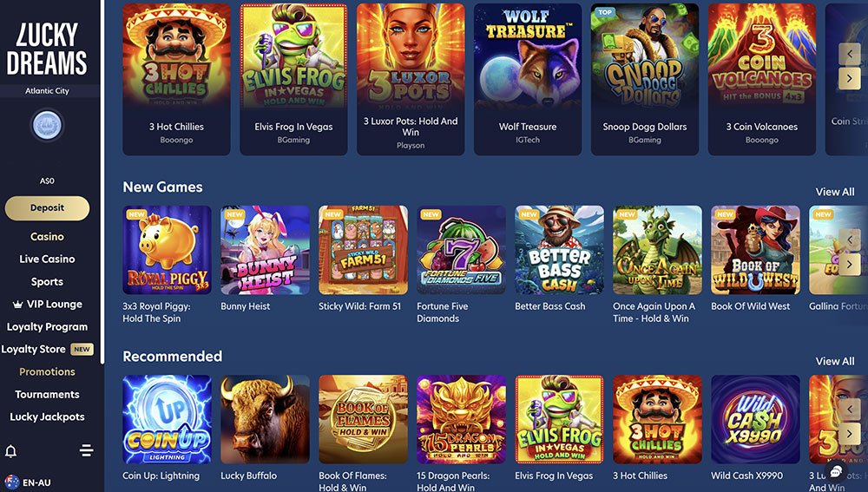Click View All next to New Games
This screenshot has width=868, height=492.
click(835, 192)
